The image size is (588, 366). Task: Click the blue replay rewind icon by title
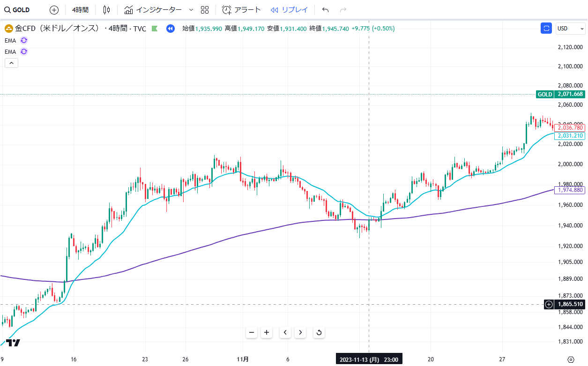(x=171, y=29)
